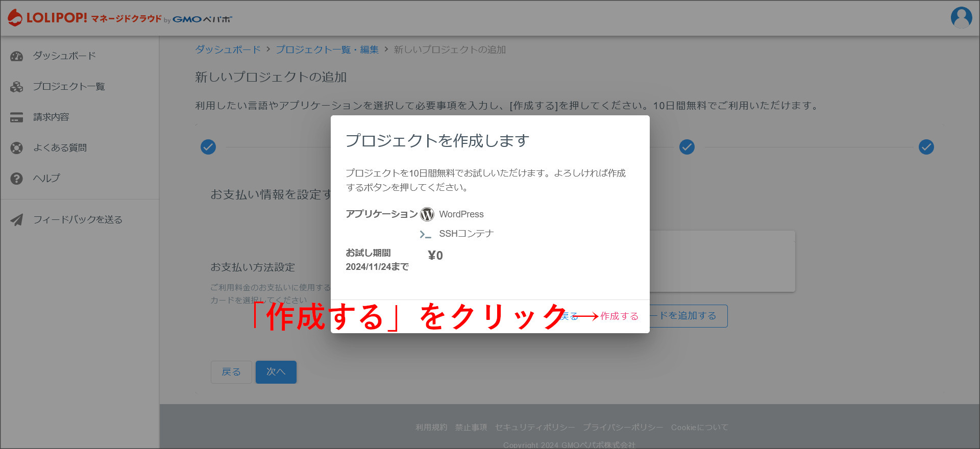The width and height of the screenshot is (980, 449).
Task: Open 請求内容 in the sidebar
Action: [51, 117]
